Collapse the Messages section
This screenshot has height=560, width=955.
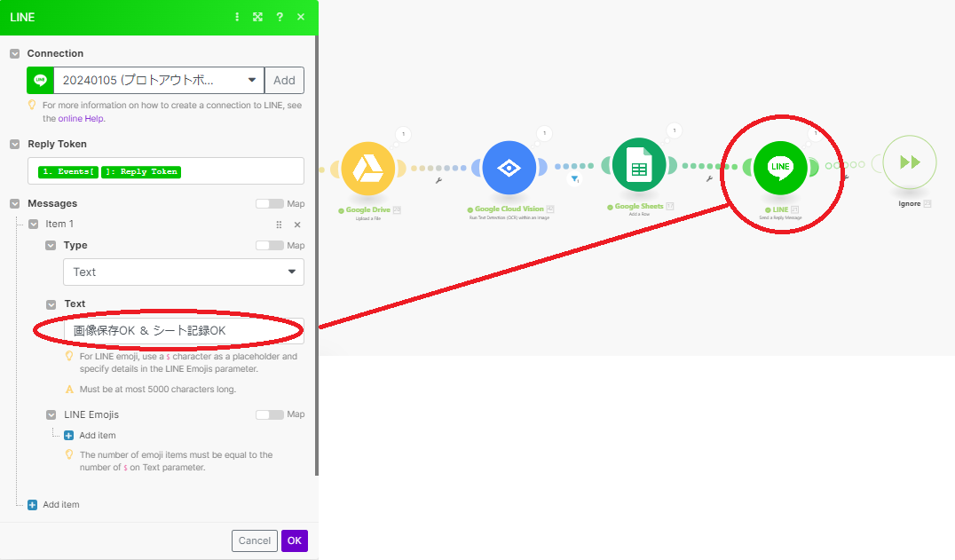tap(14, 203)
